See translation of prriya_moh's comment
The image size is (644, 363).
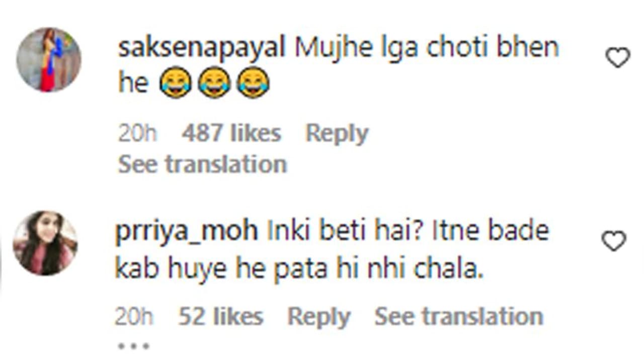point(458,317)
